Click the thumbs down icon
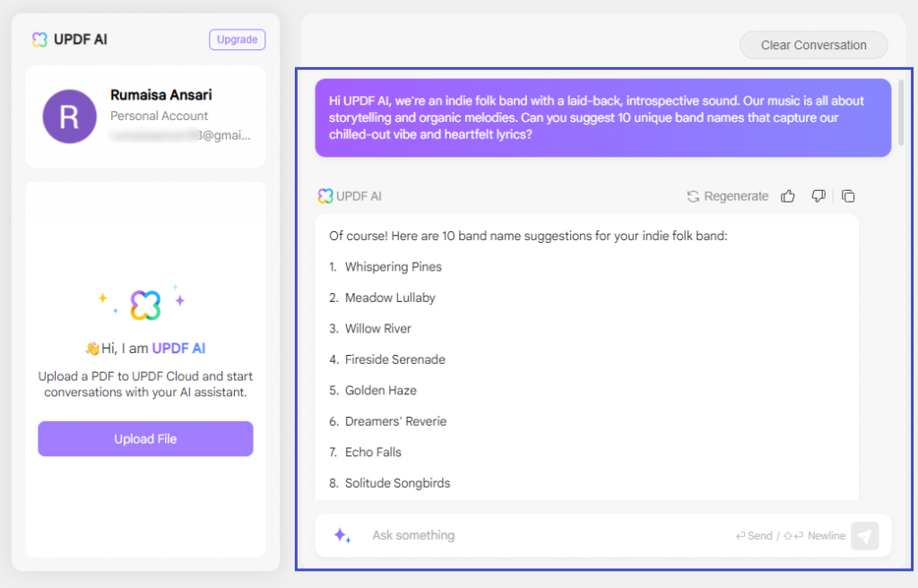The height and width of the screenshot is (588, 918). (x=818, y=196)
